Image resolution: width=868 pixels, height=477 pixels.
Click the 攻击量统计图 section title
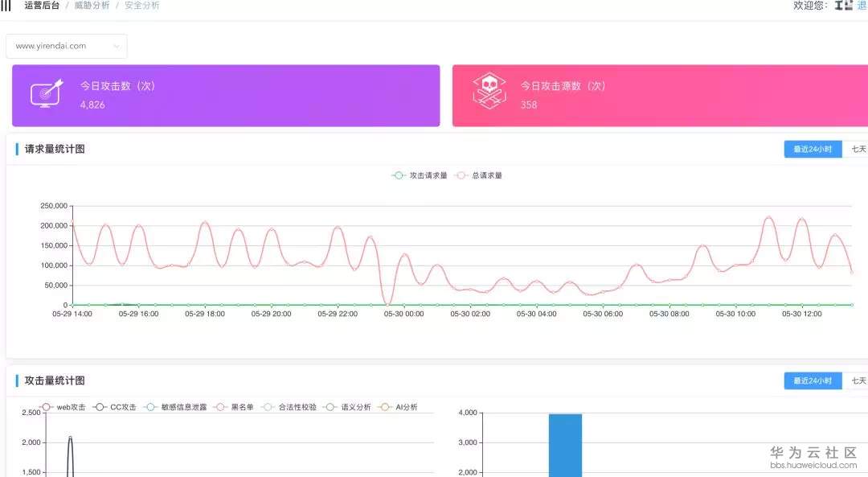click(x=55, y=380)
